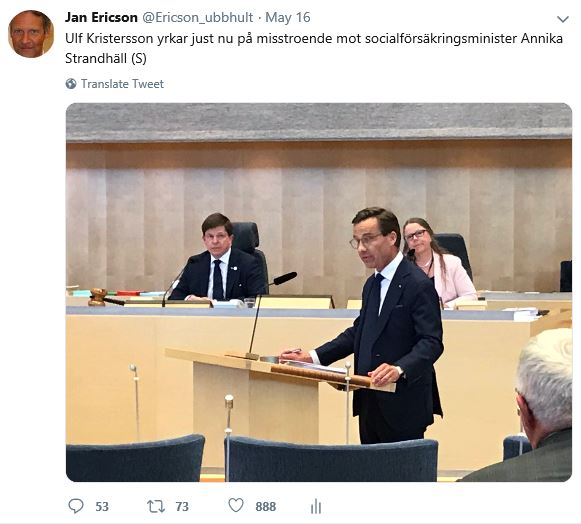Expand the tweet options chevron
The height and width of the screenshot is (524, 581).
[563, 19]
